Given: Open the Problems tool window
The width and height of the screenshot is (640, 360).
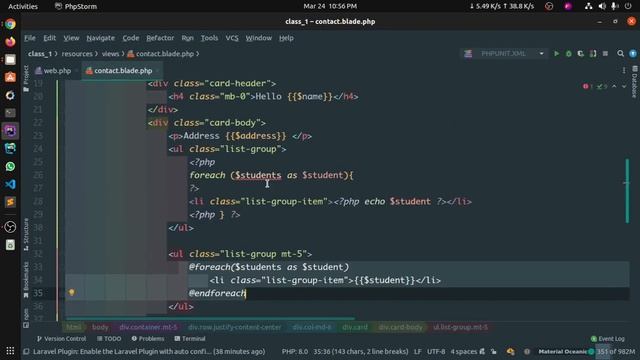Looking at the screenshot, I should 148,339.
